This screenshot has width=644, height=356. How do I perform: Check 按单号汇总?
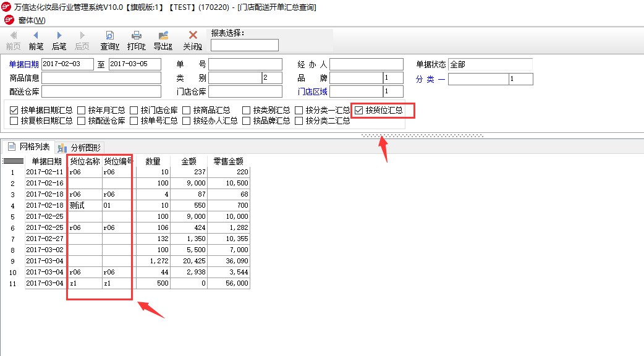click(134, 121)
